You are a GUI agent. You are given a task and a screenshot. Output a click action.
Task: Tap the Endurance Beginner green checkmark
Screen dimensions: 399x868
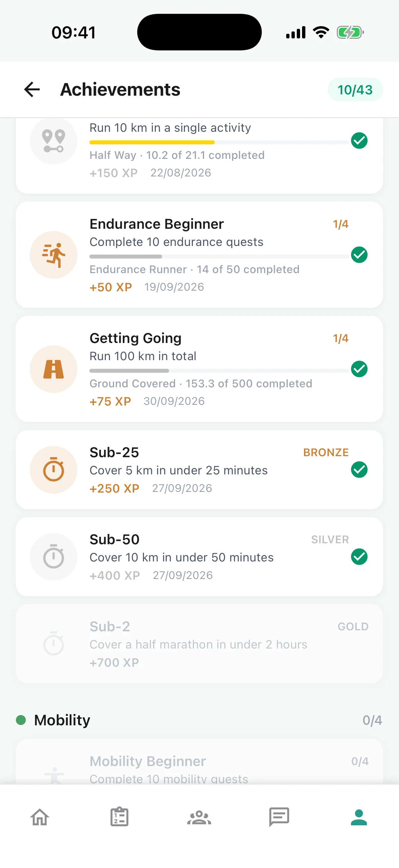point(359,255)
